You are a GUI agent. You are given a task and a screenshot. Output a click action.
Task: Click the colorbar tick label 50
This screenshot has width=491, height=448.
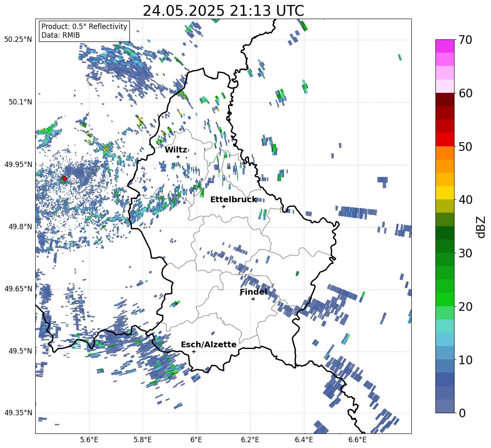tap(465, 146)
